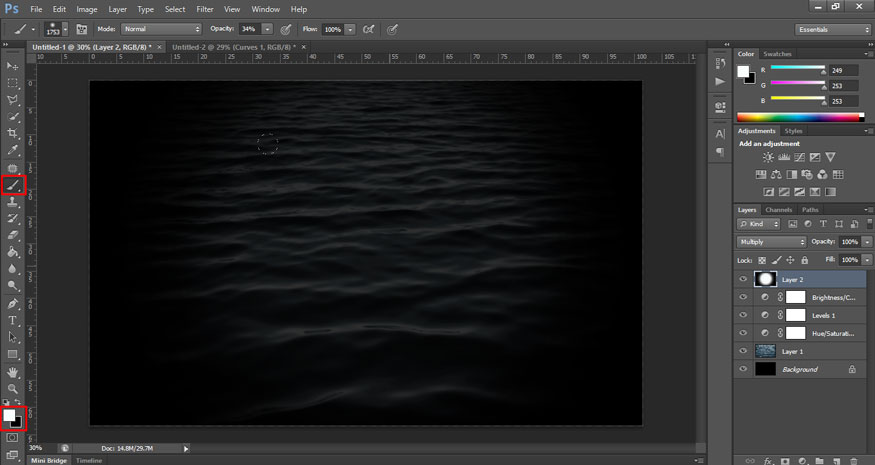Switch to the Channels tab

pos(778,210)
